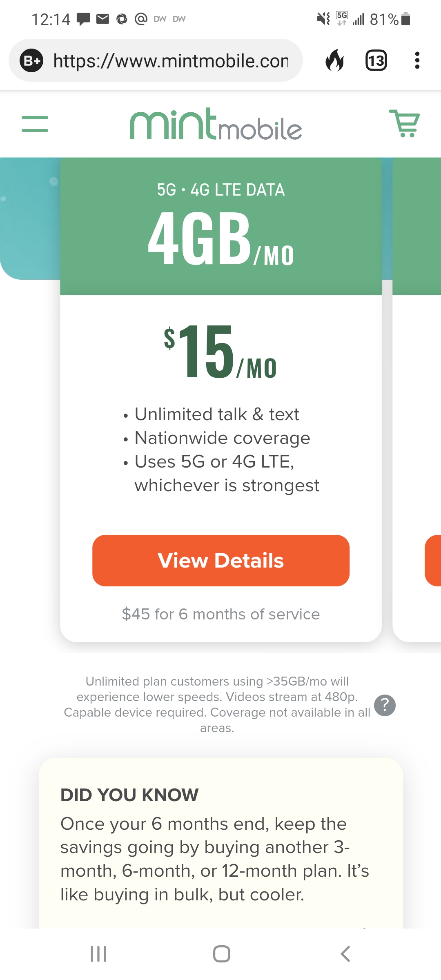441x980 pixels.
Task: Tap the battery status indicator
Action: [405, 19]
